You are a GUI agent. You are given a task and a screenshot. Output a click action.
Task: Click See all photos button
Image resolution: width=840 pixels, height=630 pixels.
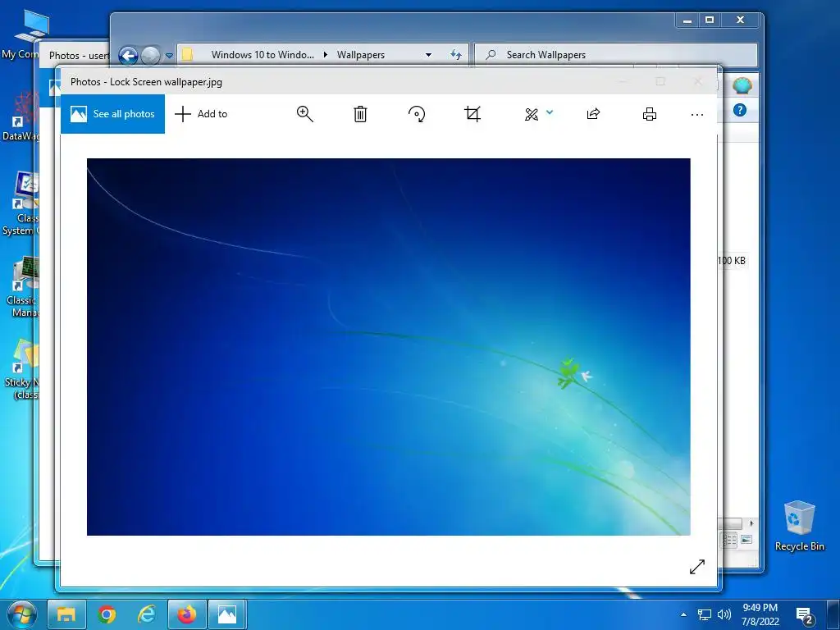tap(113, 113)
